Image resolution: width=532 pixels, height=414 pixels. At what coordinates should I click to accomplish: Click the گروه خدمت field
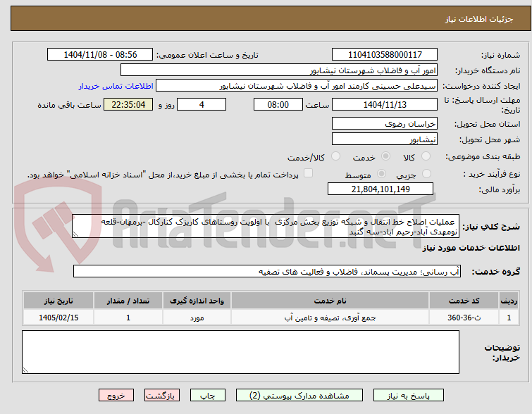point(267,272)
